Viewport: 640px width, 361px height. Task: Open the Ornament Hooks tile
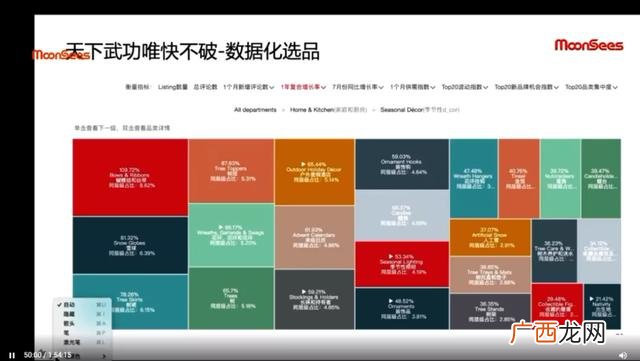coord(402,164)
